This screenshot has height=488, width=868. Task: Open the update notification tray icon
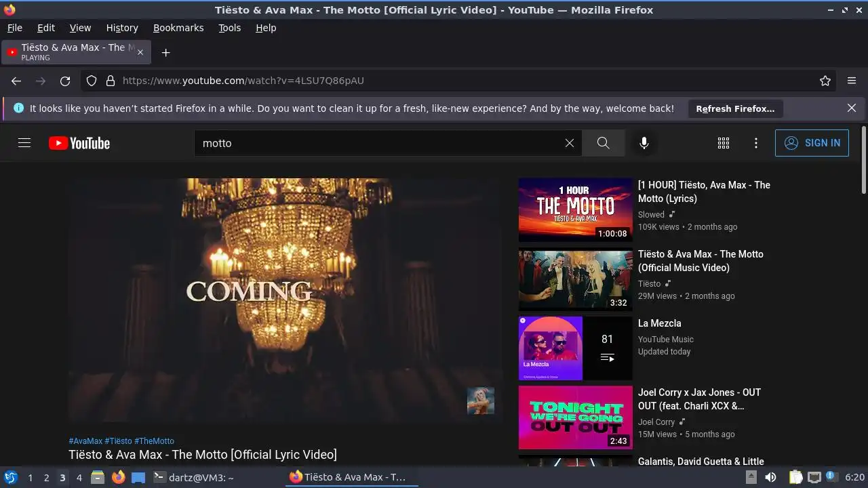[x=831, y=477]
